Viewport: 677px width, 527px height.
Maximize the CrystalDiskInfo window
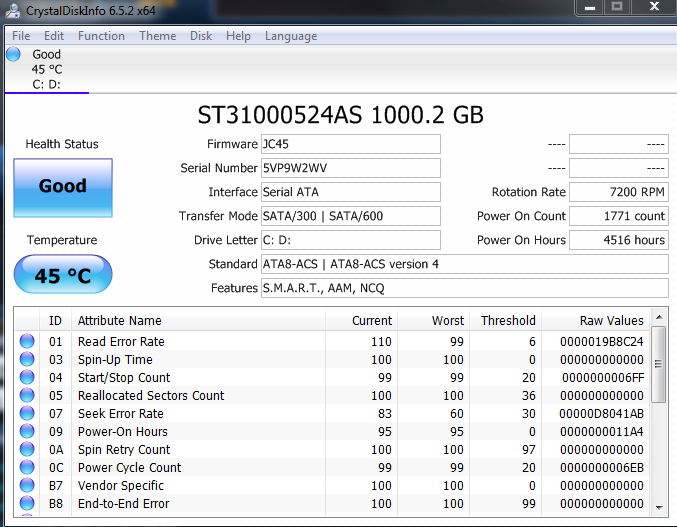click(617, 6)
